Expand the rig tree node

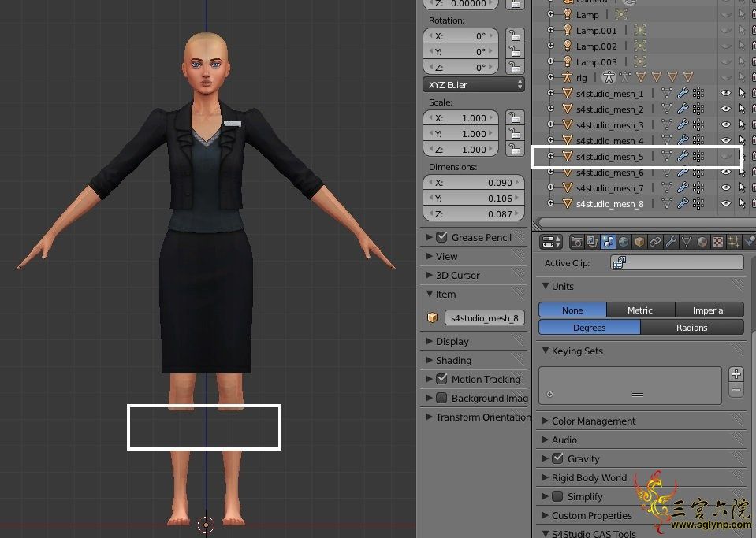(550, 77)
